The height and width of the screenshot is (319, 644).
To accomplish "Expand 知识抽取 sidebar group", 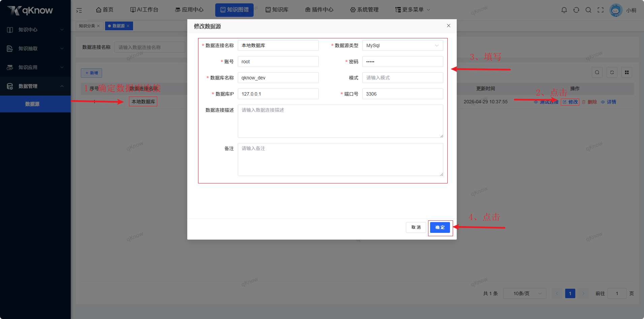I will tap(35, 48).
